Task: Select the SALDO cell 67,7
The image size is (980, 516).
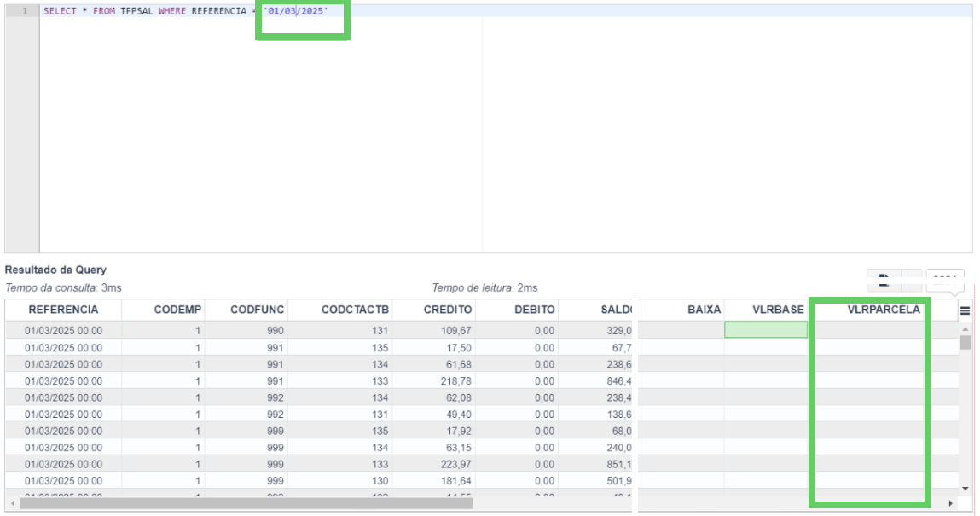Action: point(595,347)
